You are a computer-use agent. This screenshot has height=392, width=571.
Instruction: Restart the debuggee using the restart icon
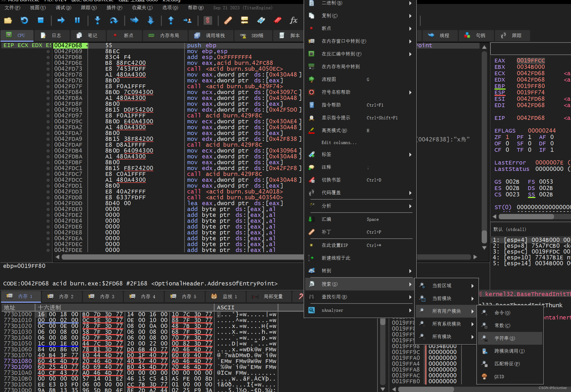[24, 20]
